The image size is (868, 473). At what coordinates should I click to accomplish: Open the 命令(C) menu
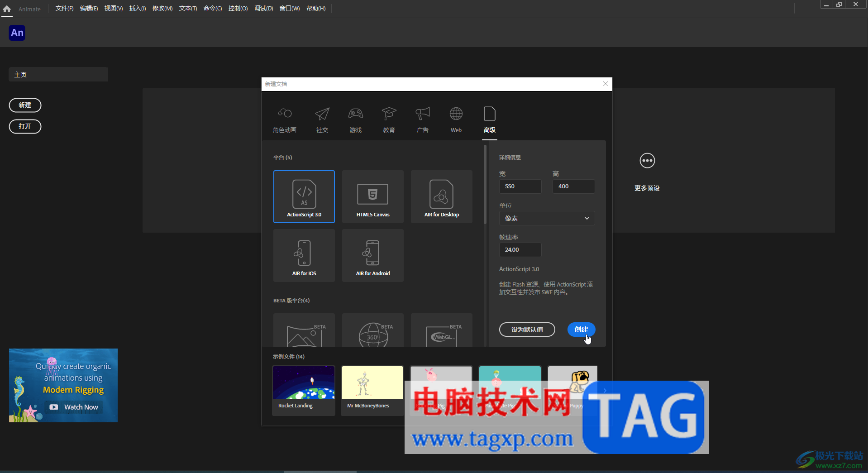click(x=213, y=9)
